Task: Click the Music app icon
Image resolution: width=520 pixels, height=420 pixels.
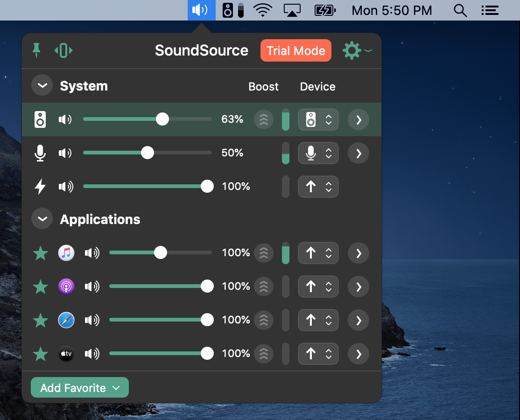Action: (x=66, y=253)
